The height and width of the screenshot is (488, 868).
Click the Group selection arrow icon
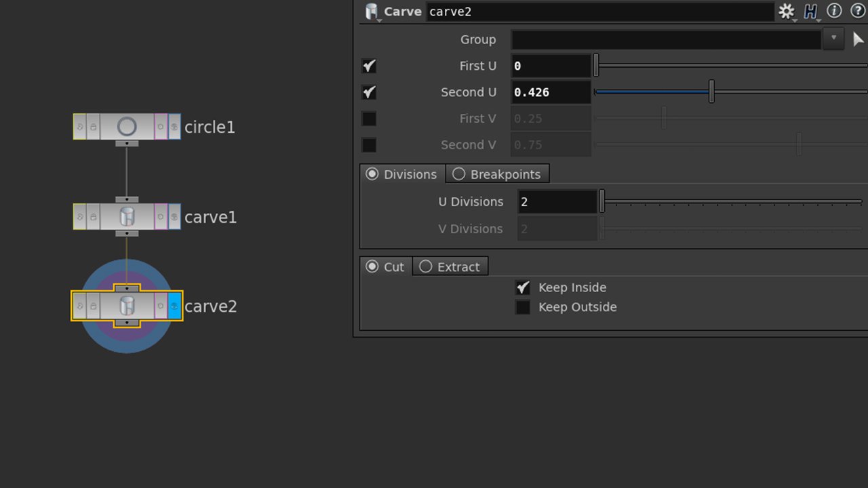(858, 39)
